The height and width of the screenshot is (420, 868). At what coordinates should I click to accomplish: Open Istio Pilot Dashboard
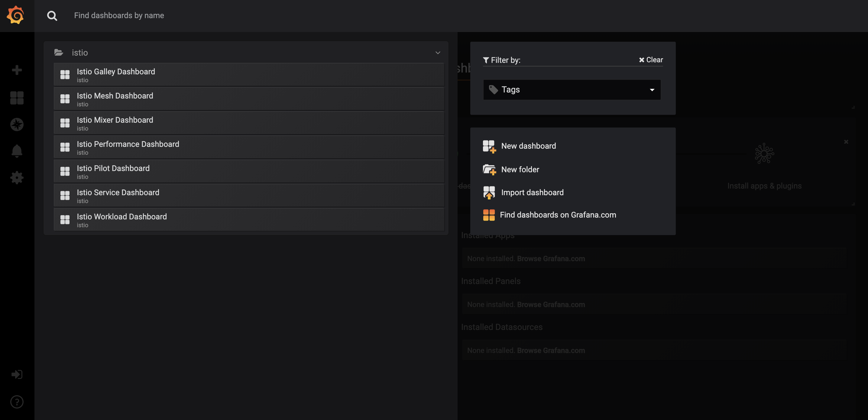[249, 171]
